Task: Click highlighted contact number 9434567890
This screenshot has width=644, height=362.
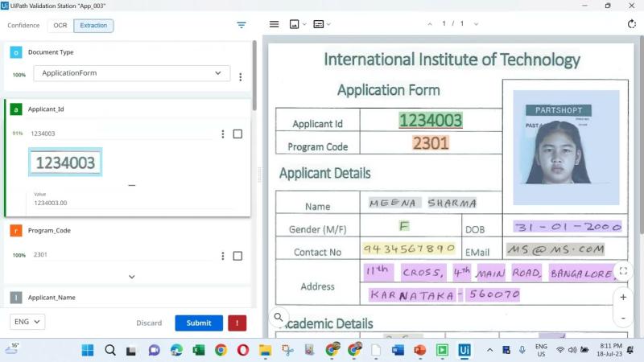Action: (409, 249)
